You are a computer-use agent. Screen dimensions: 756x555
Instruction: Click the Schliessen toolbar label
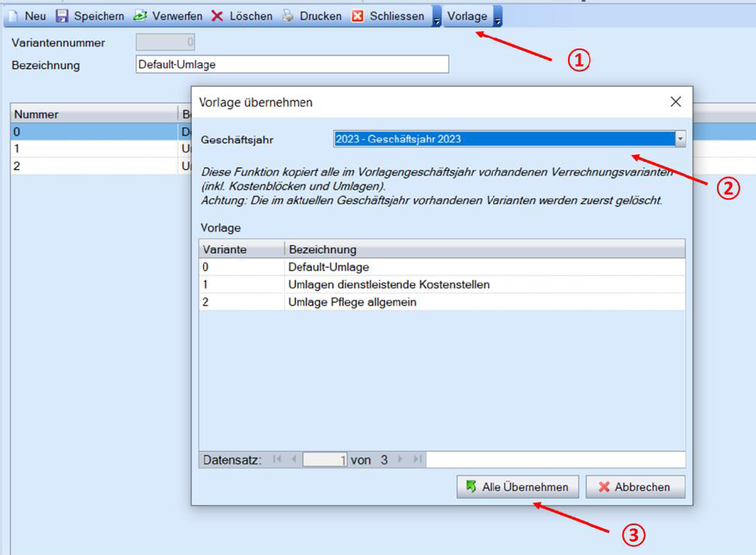click(x=397, y=16)
